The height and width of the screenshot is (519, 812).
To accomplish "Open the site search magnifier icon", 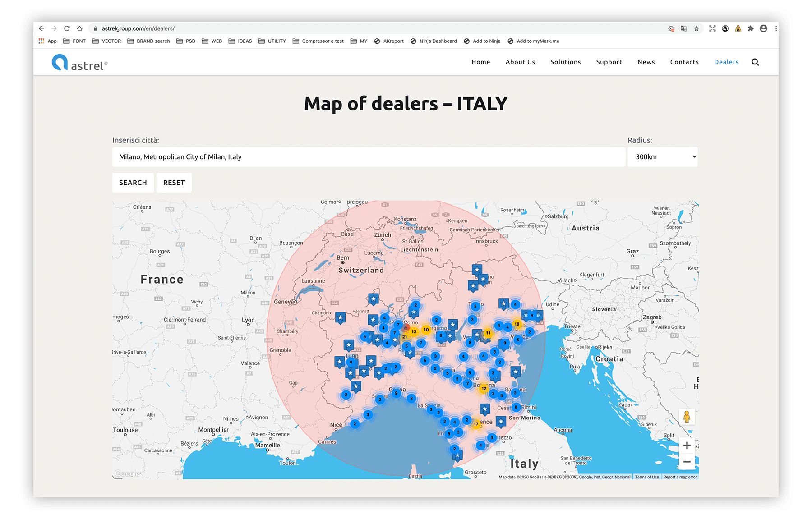I will pyautogui.click(x=755, y=62).
